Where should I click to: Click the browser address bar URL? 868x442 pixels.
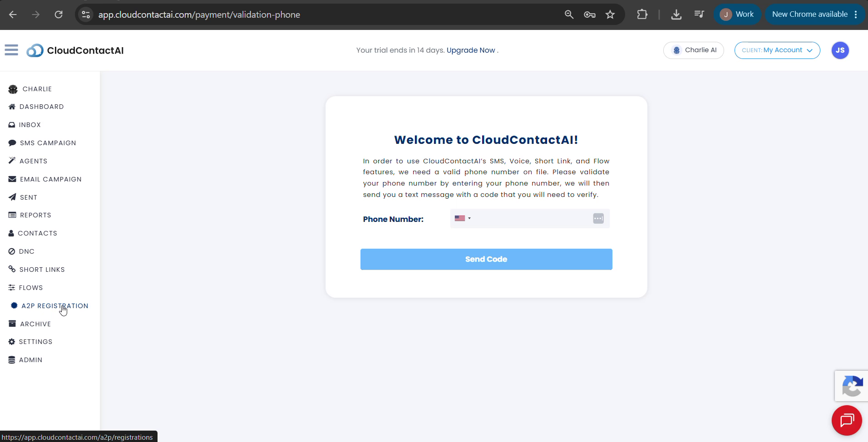(x=199, y=15)
